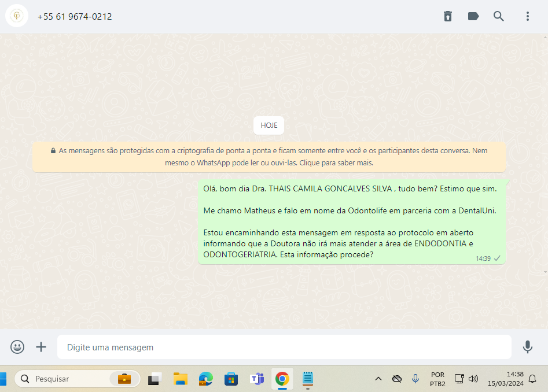Open the emoji picker
The width and height of the screenshot is (548, 392).
pyautogui.click(x=17, y=347)
